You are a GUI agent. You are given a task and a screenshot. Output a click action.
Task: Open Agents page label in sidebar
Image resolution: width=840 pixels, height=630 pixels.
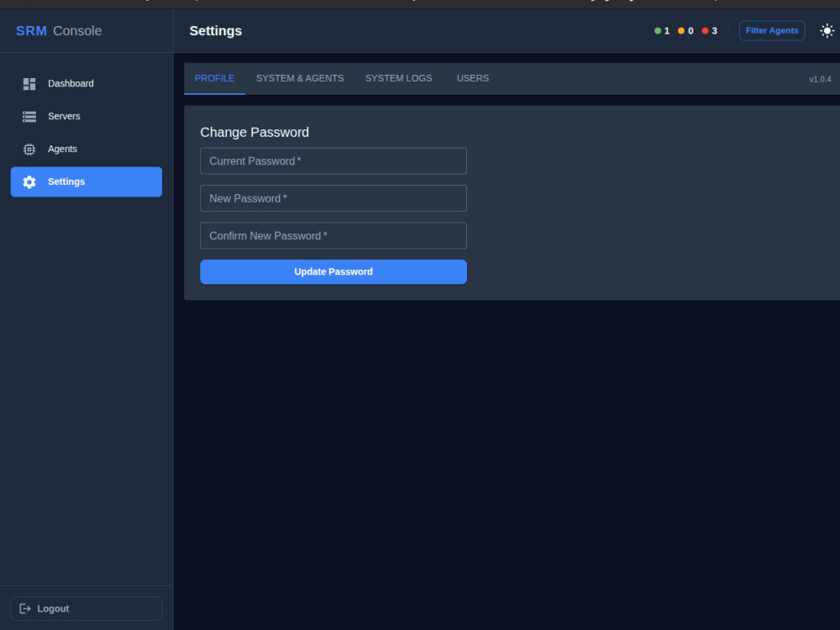click(62, 149)
